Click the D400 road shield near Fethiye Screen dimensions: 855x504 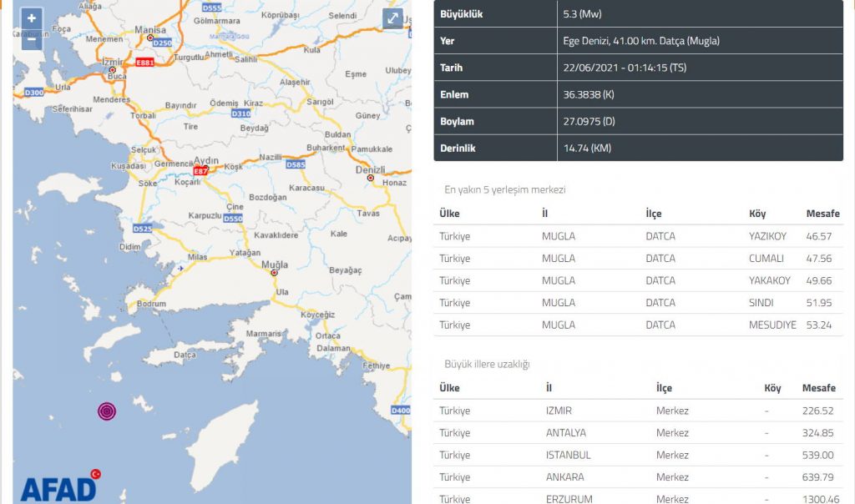(401, 411)
